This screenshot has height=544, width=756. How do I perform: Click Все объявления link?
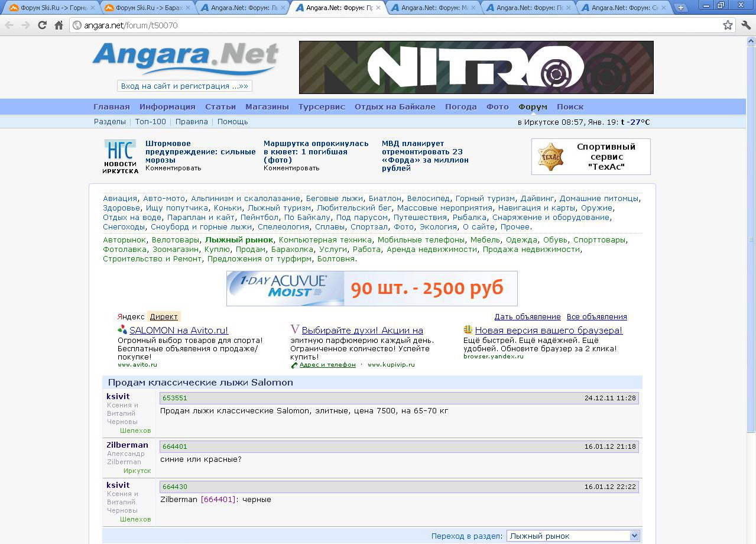(x=597, y=317)
